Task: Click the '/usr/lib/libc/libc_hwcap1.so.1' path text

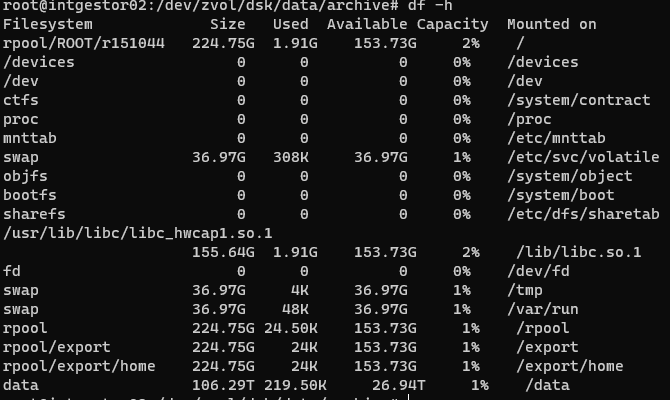Action: point(138,233)
